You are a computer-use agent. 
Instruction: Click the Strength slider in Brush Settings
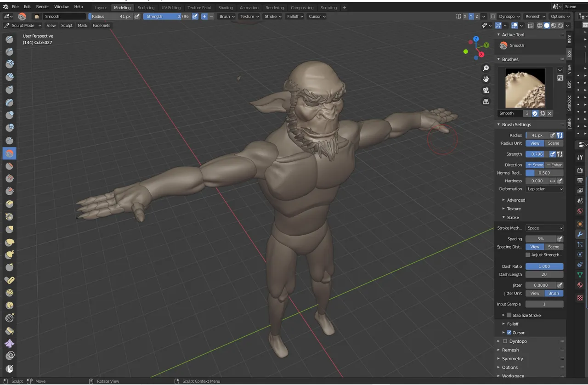click(537, 154)
